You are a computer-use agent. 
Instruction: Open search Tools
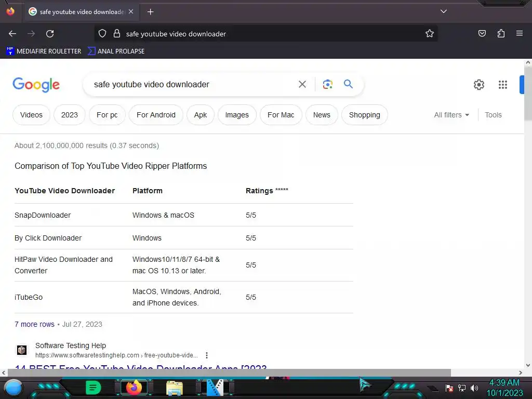pyautogui.click(x=493, y=115)
